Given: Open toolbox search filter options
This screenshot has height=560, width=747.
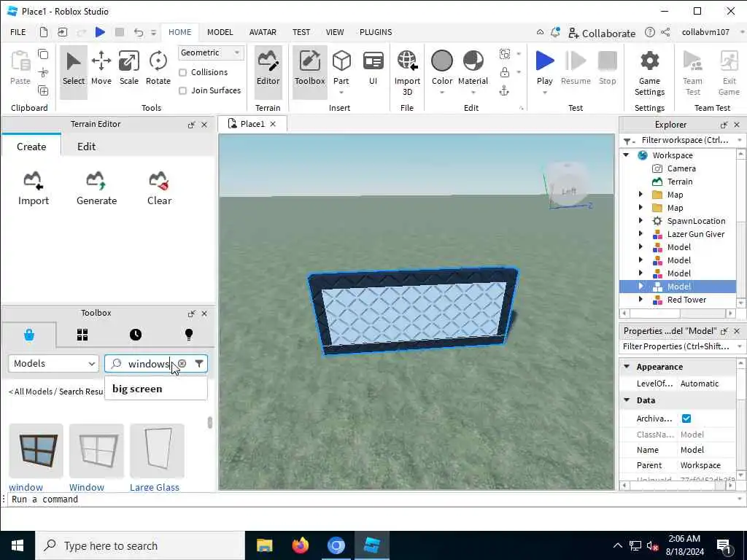Looking at the screenshot, I should [x=199, y=364].
